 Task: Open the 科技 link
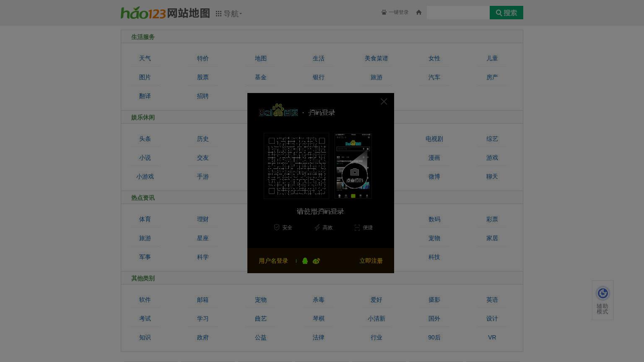click(434, 257)
